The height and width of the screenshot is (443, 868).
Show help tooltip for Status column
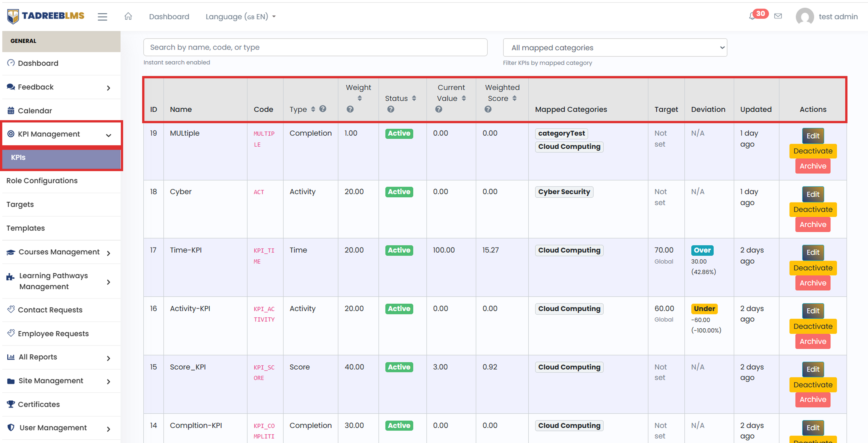pyautogui.click(x=390, y=109)
